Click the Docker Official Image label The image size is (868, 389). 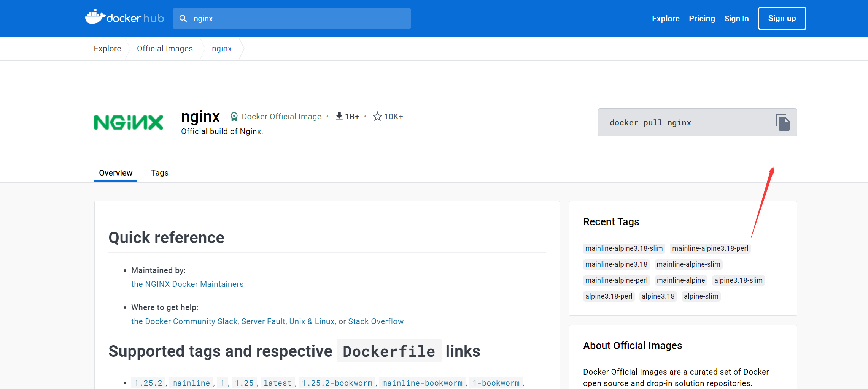(281, 117)
